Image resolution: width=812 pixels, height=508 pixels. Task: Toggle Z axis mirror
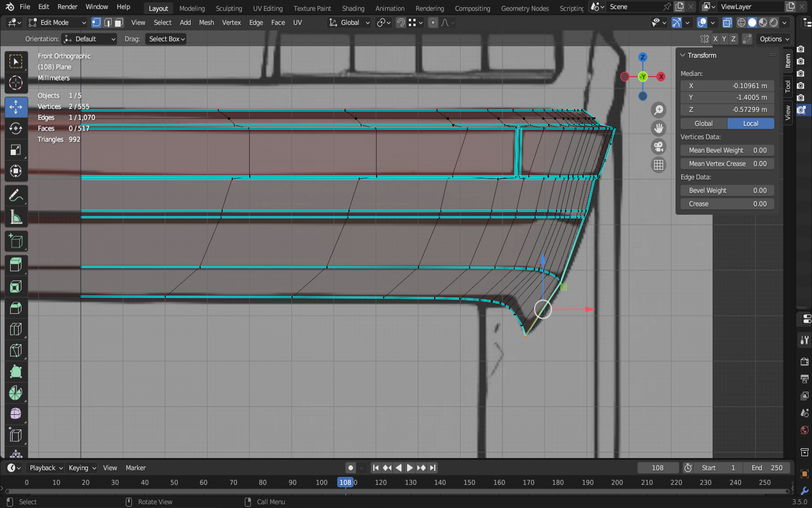pyautogui.click(x=733, y=39)
